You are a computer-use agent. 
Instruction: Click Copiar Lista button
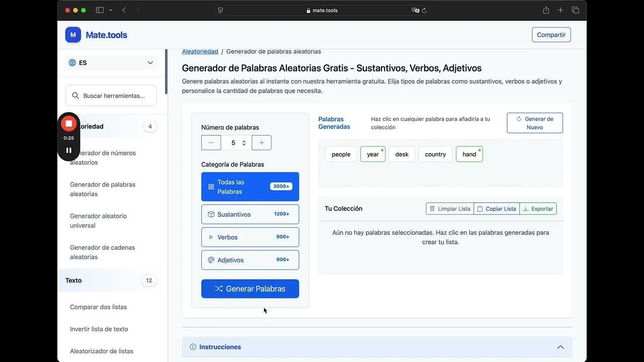(x=497, y=209)
